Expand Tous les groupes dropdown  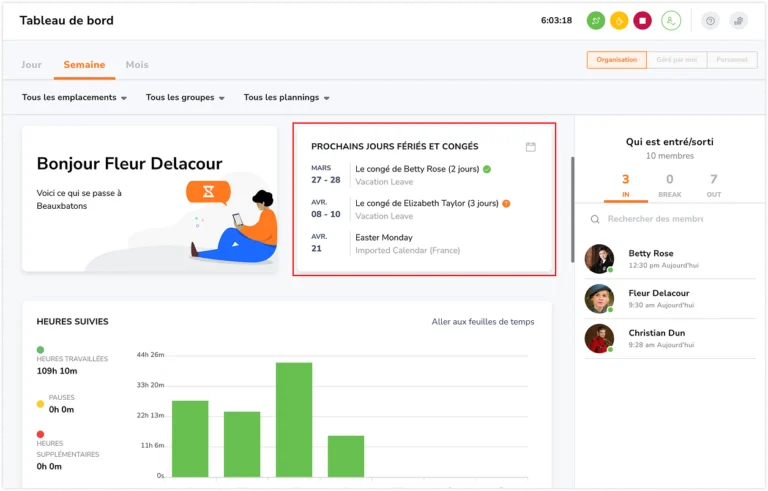pyautogui.click(x=185, y=98)
